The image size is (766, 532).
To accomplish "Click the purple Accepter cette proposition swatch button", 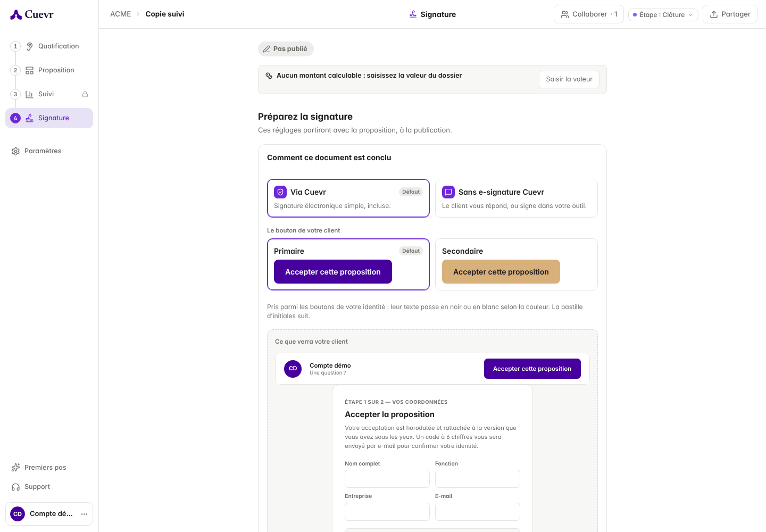I will (x=333, y=272).
